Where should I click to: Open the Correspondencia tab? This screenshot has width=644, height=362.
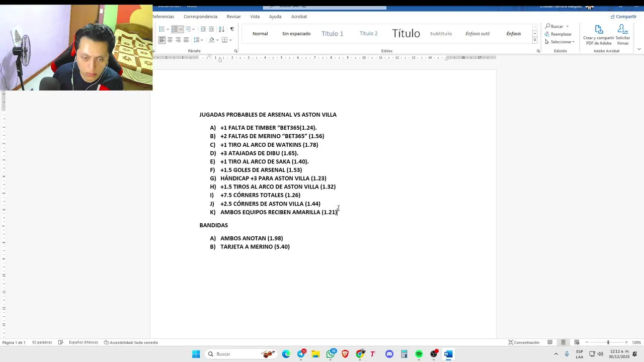(200, 17)
